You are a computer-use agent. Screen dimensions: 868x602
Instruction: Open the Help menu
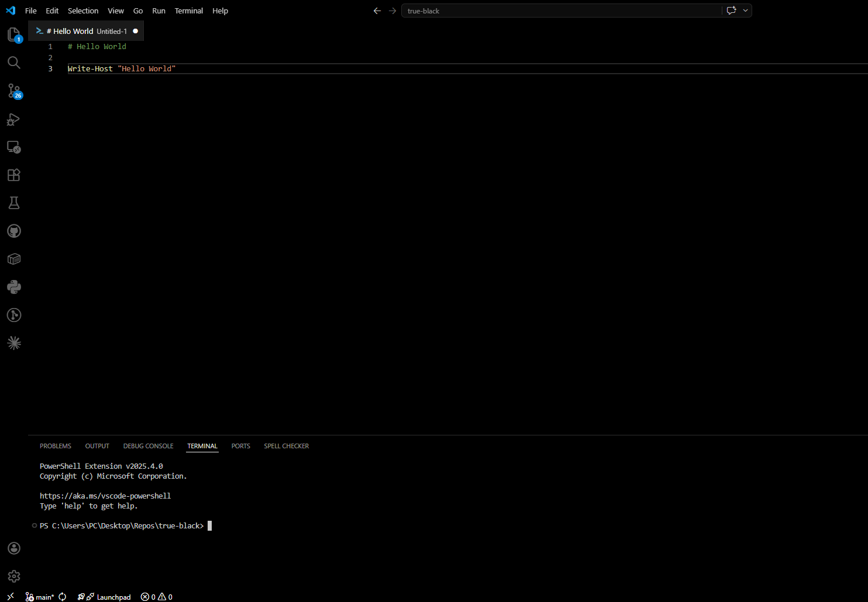[x=221, y=11]
